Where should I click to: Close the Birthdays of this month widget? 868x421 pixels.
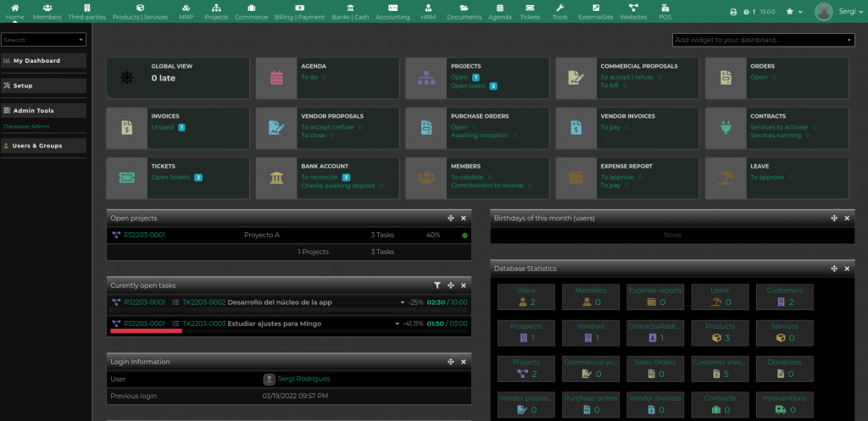(x=847, y=218)
